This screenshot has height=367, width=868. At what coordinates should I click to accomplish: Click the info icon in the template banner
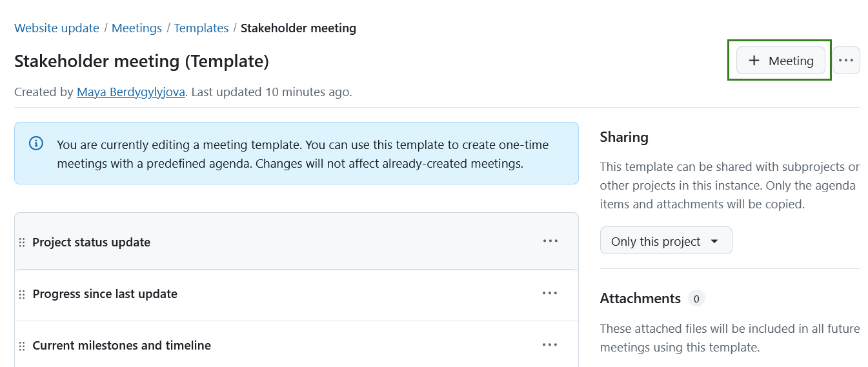[36, 143]
